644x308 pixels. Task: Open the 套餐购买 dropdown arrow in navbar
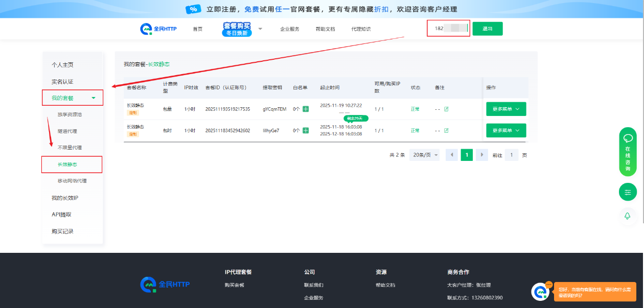click(x=260, y=29)
